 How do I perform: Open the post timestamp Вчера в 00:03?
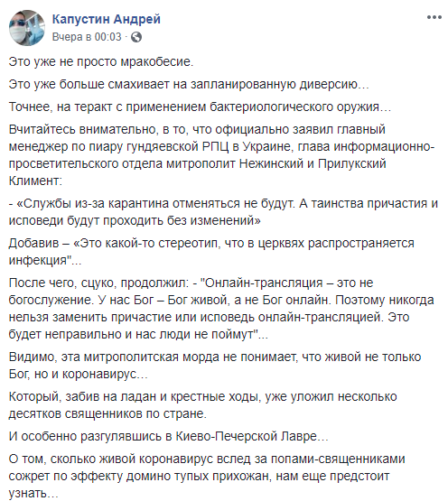(87, 37)
